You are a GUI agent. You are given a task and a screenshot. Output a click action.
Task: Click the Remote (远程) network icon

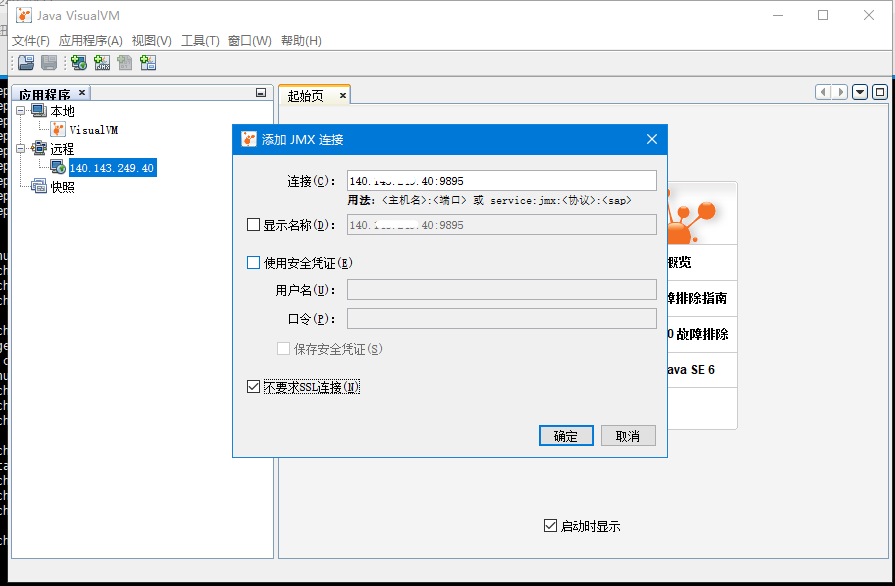(39, 148)
